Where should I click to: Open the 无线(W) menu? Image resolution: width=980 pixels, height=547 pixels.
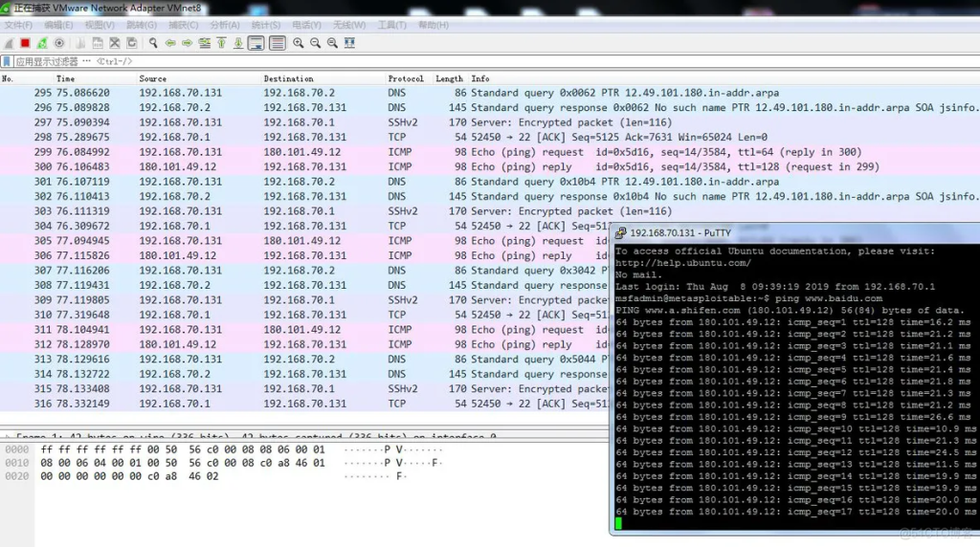[x=348, y=25]
